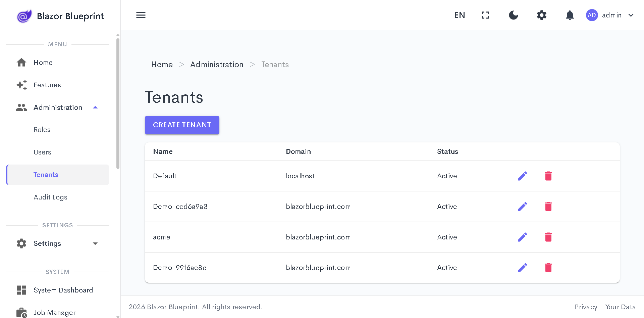Edit the Default tenant with the pencil icon
This screenshot has width=644, height=318.
coord(522,176)
